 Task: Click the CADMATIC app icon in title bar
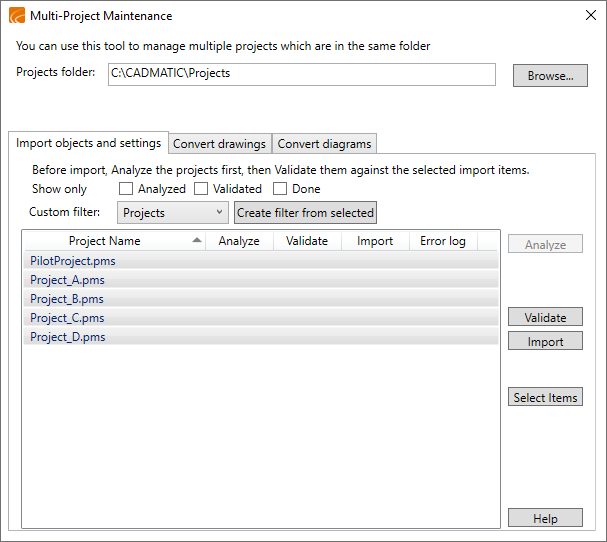[x=16, y=16]
